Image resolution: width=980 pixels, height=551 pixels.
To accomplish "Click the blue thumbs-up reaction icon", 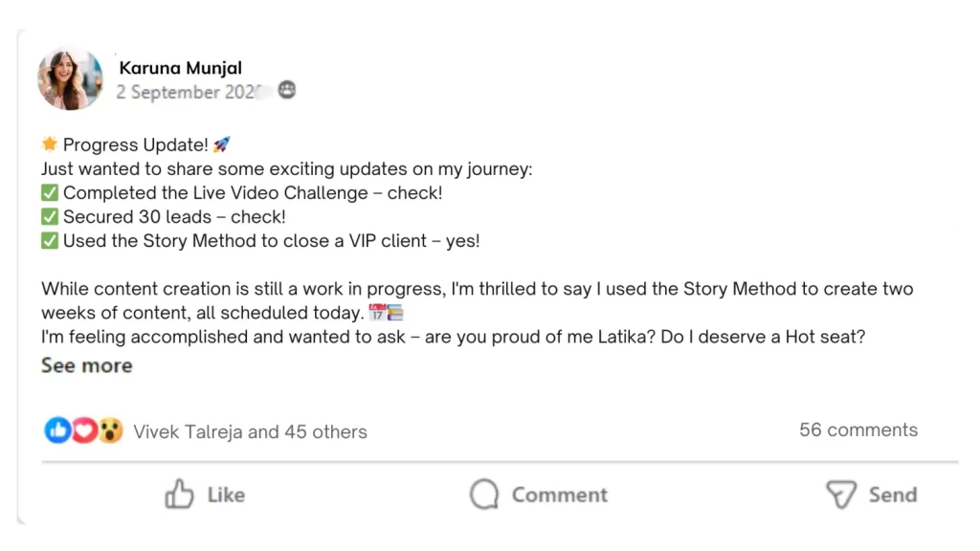I will [57, 431].
